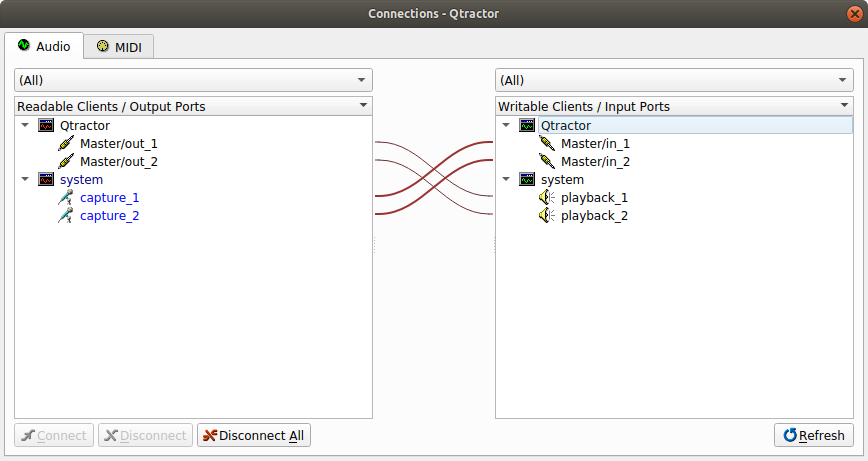Open the right (All) client filter dropdown
Image resolution: width=868 pixels, height=461 pixels.
click(674, 80)
